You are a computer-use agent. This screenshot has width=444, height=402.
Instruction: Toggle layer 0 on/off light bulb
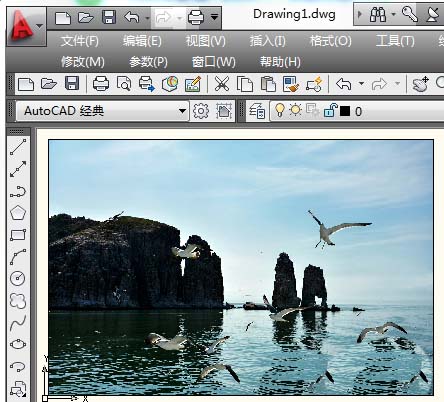pos(279,110)
